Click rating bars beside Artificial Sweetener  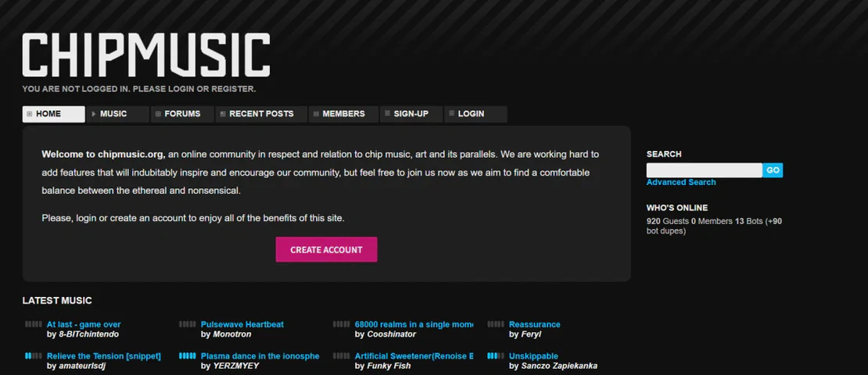pos(341,355)
